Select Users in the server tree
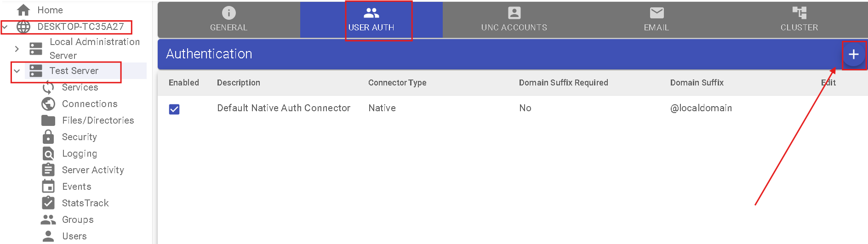 tap(74, 236)
